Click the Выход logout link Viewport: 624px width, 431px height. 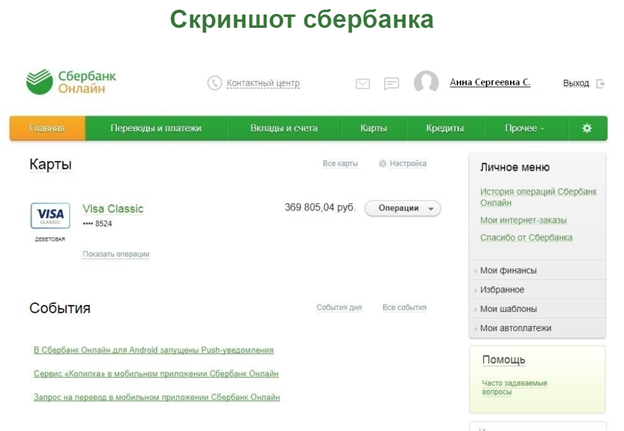click(576, 83)
